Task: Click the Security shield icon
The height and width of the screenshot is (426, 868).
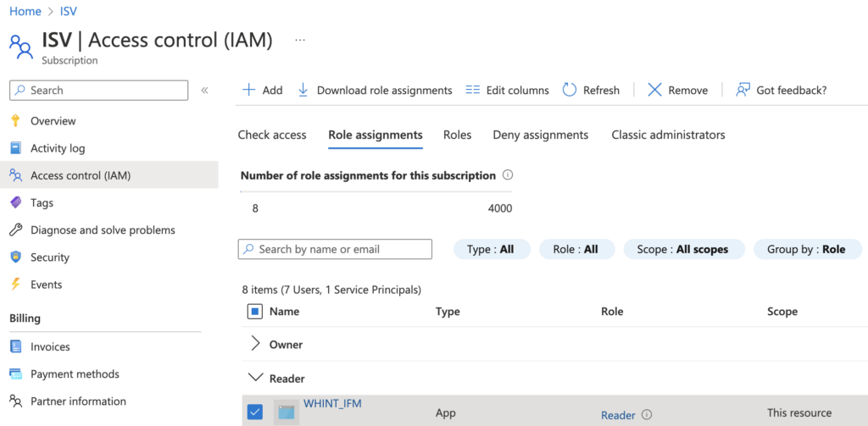Action: click(16, 257)
